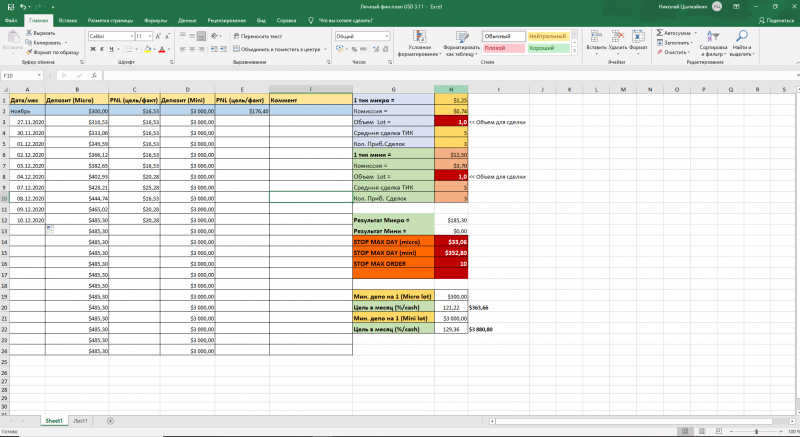Click AutoSum (Автосумма)
Image resolution: width=800 pixels, height=437 pixels.
click(x=673, y=33)
